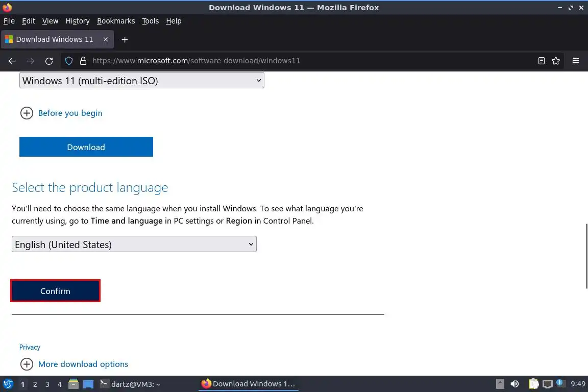Bookmark this page with the star
588x392 pixels.
pyautogui.click(x=556, y=61)
